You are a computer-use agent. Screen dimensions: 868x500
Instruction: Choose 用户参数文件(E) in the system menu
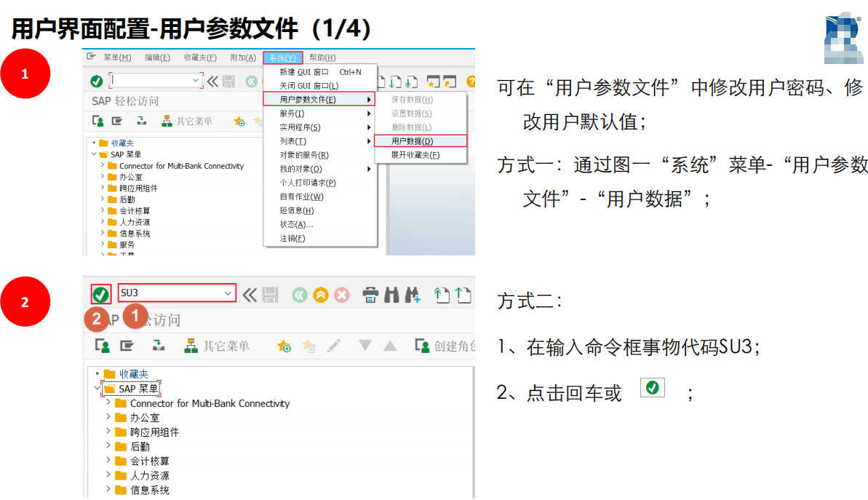pos(319,100)
